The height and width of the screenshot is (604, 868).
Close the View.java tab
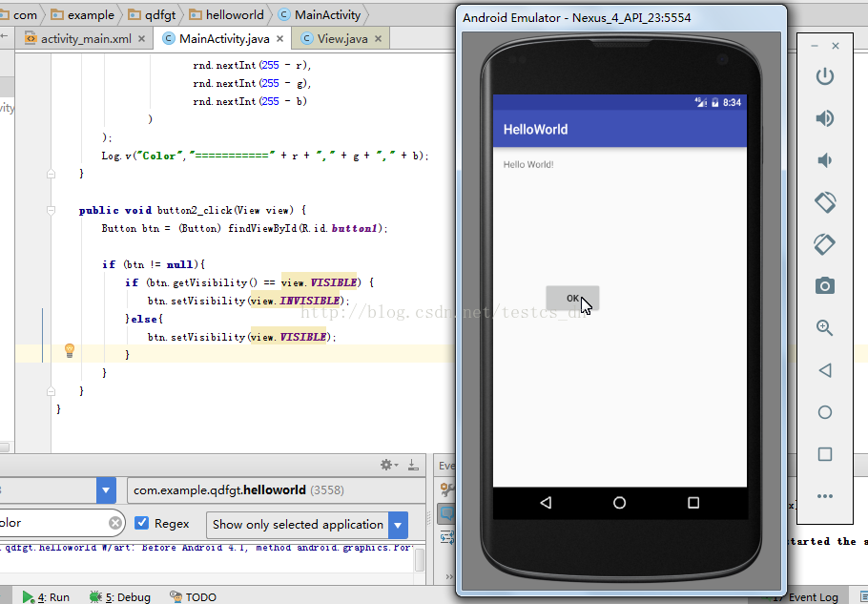point(378,39)
